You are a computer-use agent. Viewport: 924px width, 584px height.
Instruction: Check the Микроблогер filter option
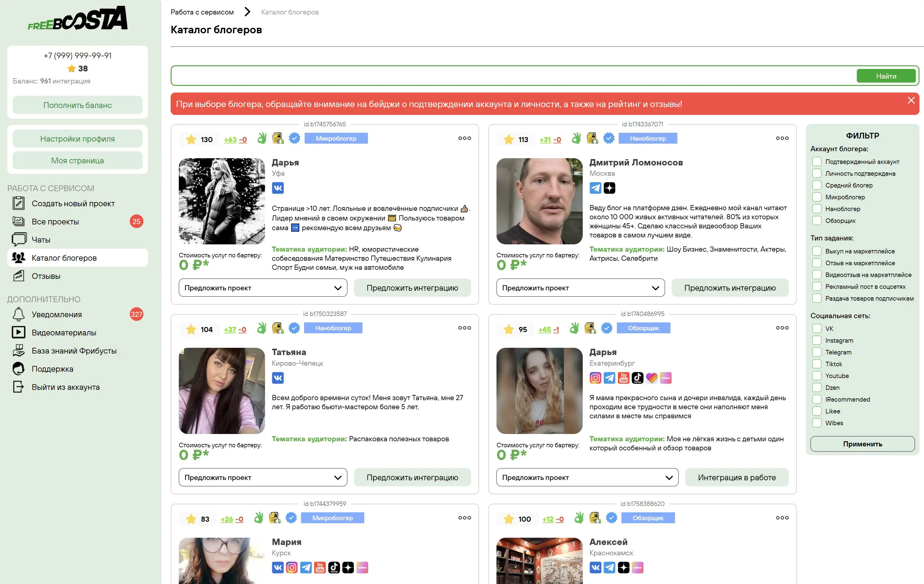(x=817, y=197)
